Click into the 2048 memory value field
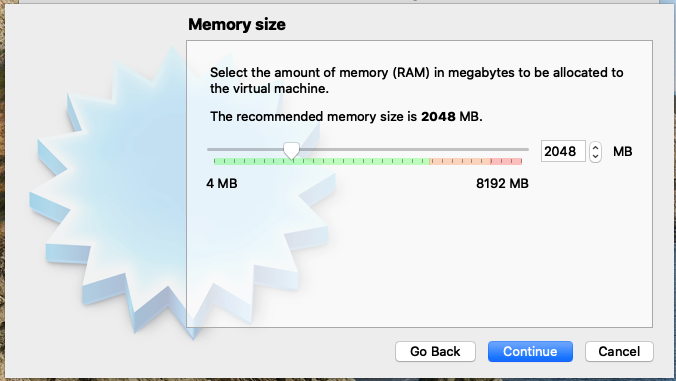 [x=563, y=151]
